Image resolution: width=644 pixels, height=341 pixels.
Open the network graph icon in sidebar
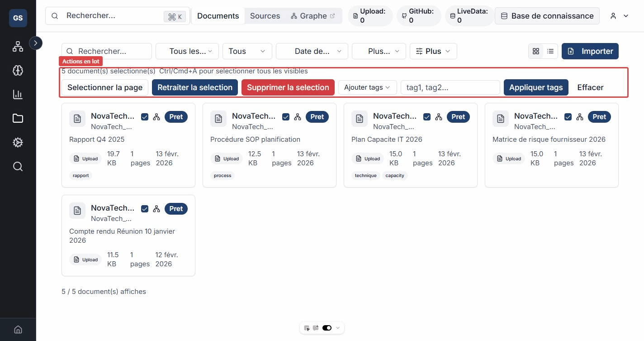pyautogui.click(x=18, y=47)
